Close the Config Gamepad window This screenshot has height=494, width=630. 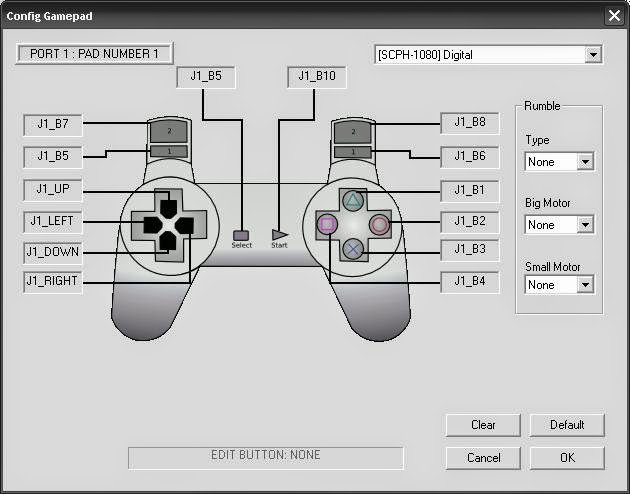click(614, 16)
